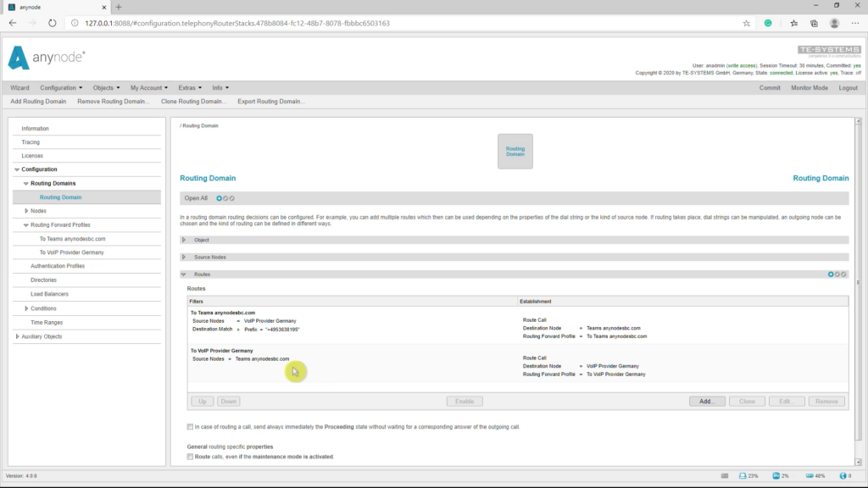This screenshot has width=868, height=488.
Task: Expand the Source Nodes section
Action: click(x=184, y=258)
